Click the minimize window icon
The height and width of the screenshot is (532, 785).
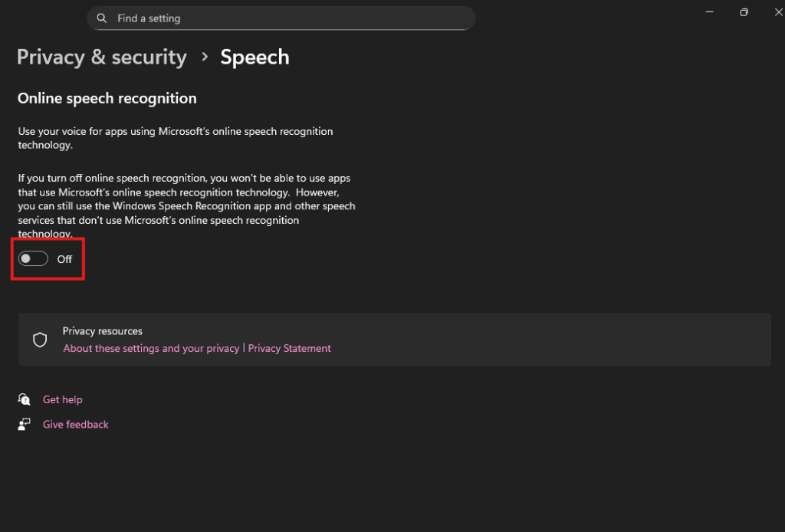(709, 11)
